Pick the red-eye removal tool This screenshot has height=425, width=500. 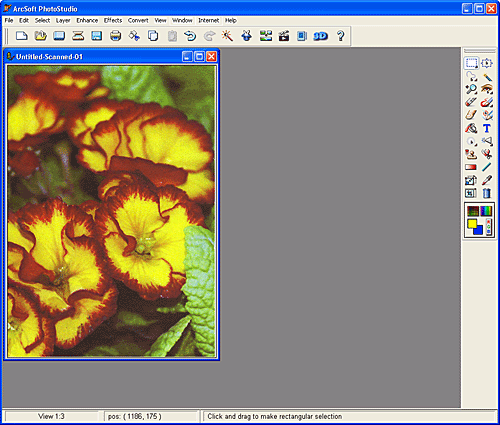coord(487,89)
